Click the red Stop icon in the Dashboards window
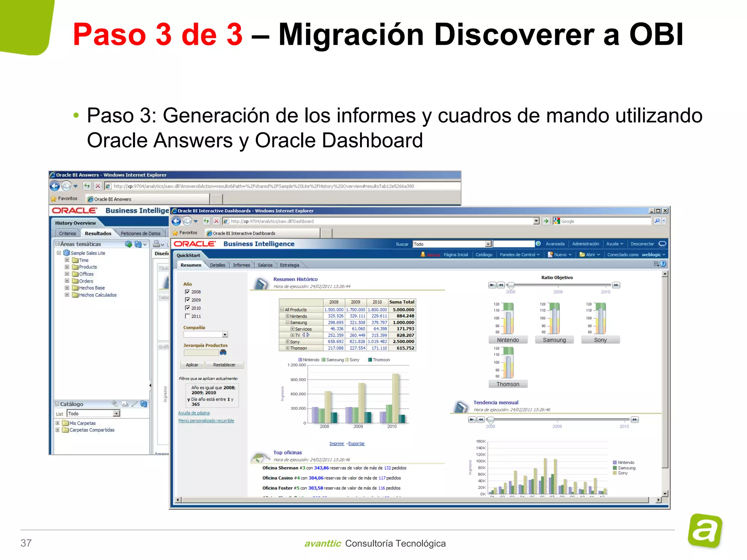The height and width of the screenshot is (560, 747). point(216,221)
